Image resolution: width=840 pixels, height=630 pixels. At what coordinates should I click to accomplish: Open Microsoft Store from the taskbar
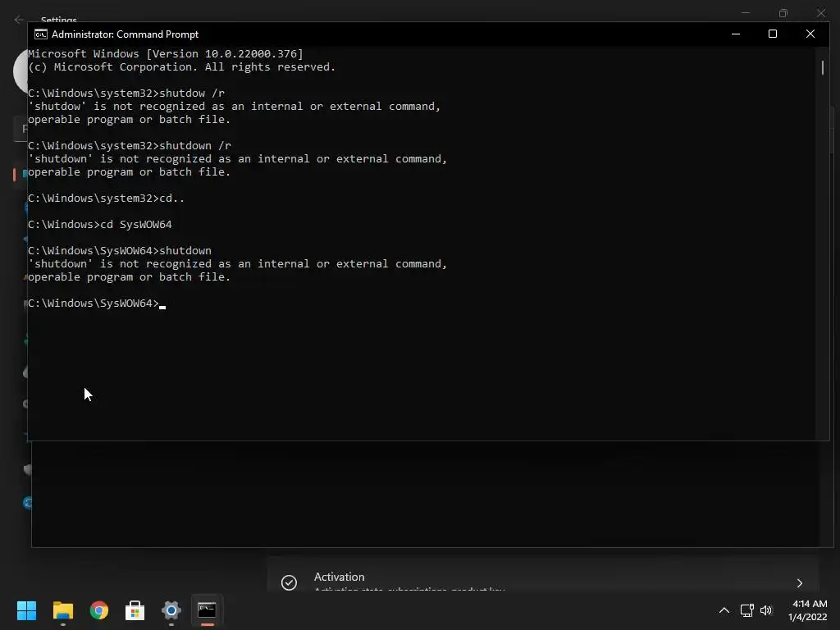(x=135, y=610)
